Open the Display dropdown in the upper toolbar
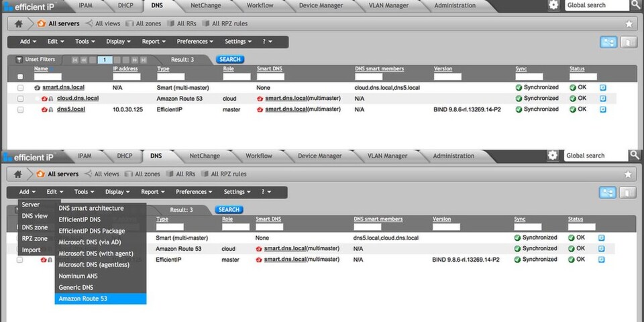 [x=118, y=42]
